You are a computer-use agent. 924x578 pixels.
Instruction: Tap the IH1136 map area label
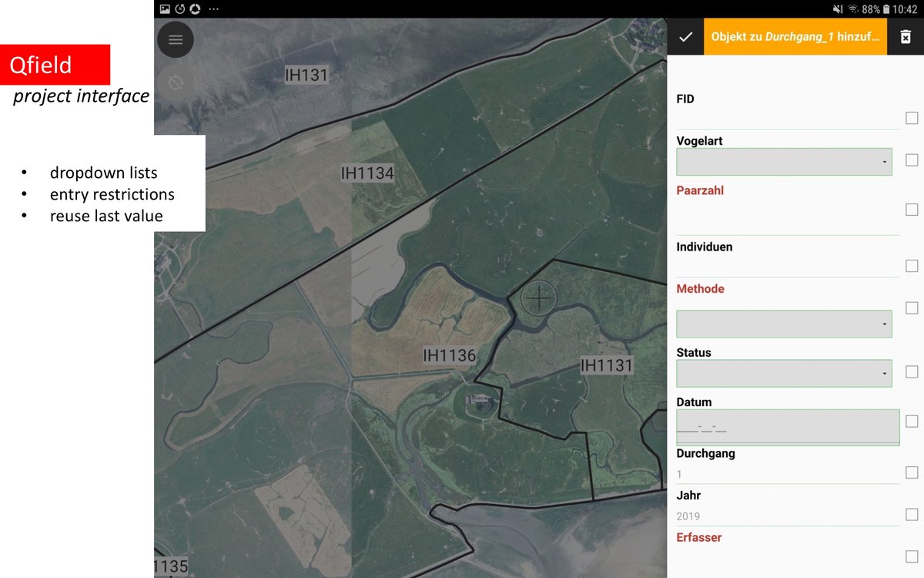[449, 355]
